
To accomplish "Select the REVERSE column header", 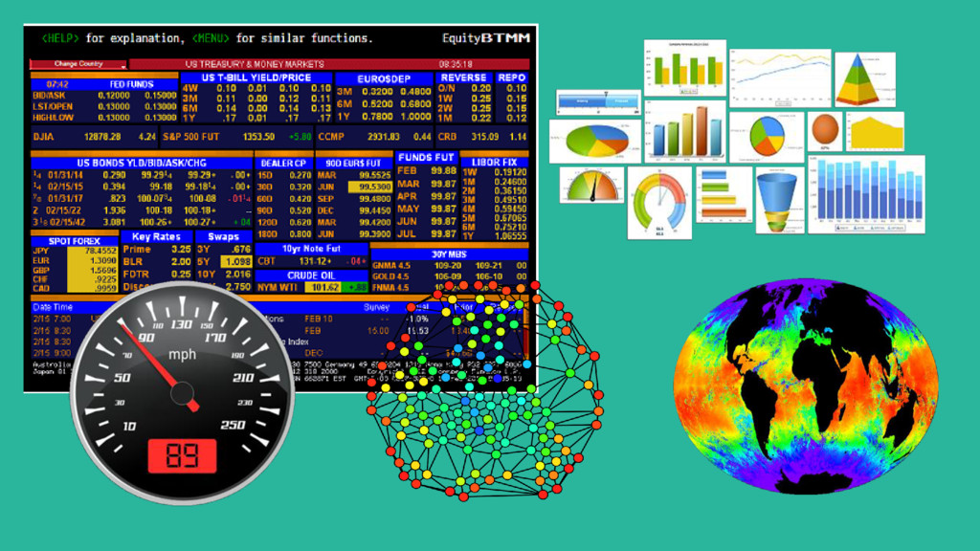I will coord(464,77).
